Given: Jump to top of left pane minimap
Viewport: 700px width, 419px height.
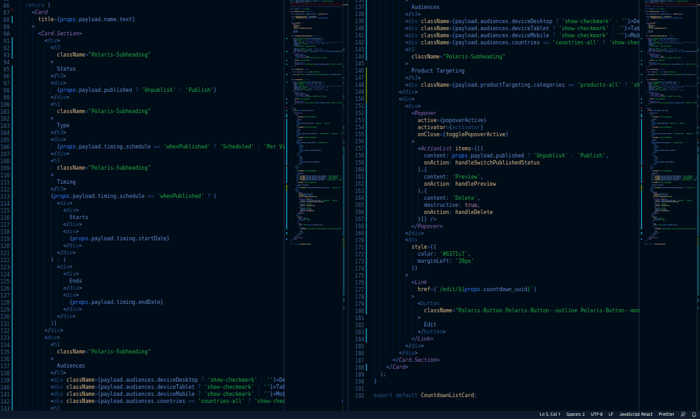Looking at the screenshot, I should (317, 2).
